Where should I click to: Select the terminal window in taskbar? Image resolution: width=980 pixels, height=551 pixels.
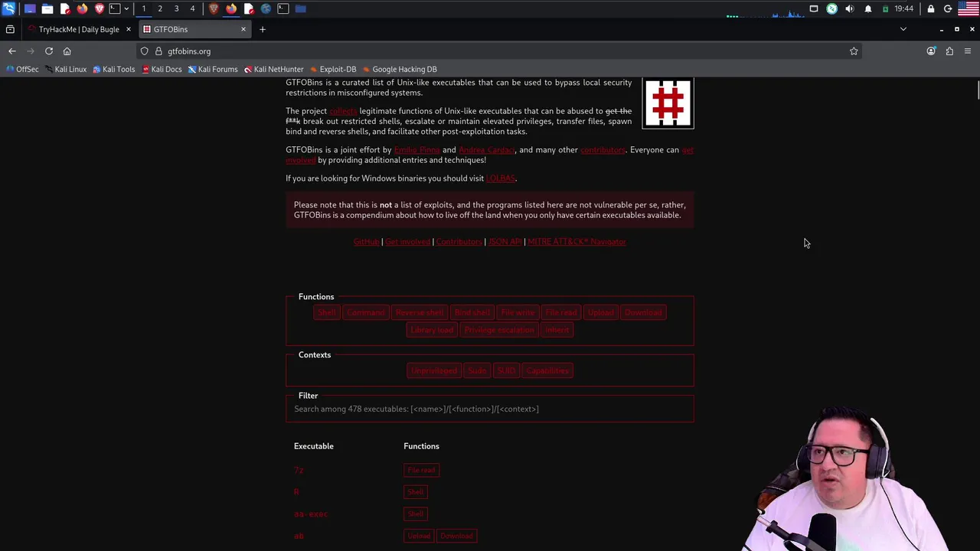click(x=283, y=8)
